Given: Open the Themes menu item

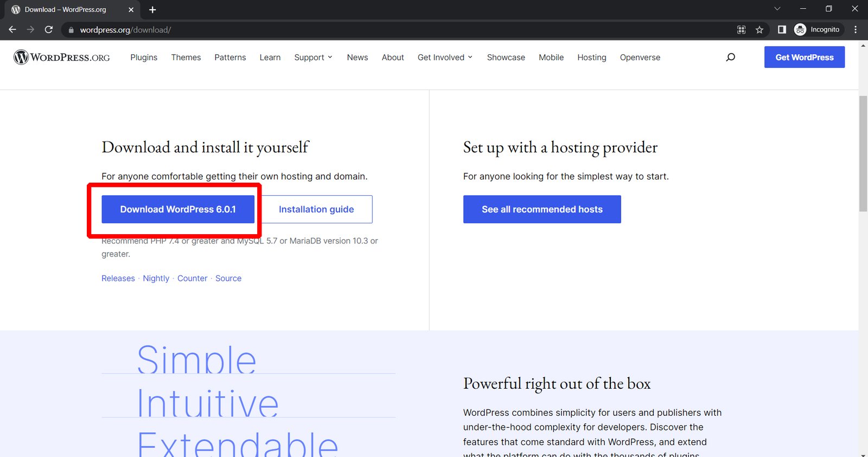Looking at the screenshot, I should [x=186, y=57].
